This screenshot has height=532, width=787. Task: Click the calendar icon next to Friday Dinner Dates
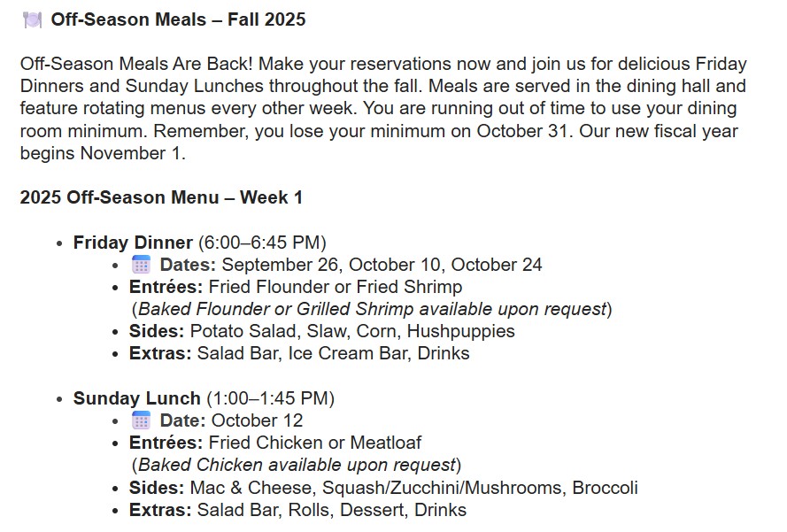point(141,265)
